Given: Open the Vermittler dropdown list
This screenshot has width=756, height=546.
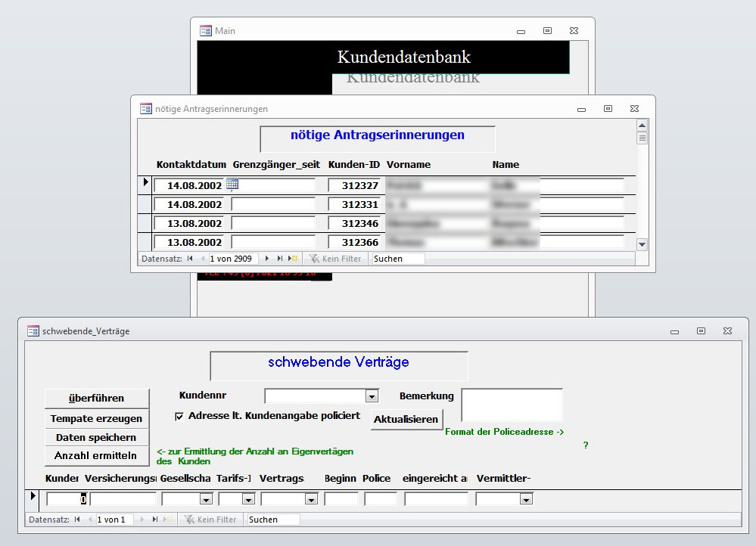Looking at the screenshot, I should (526, 499).
